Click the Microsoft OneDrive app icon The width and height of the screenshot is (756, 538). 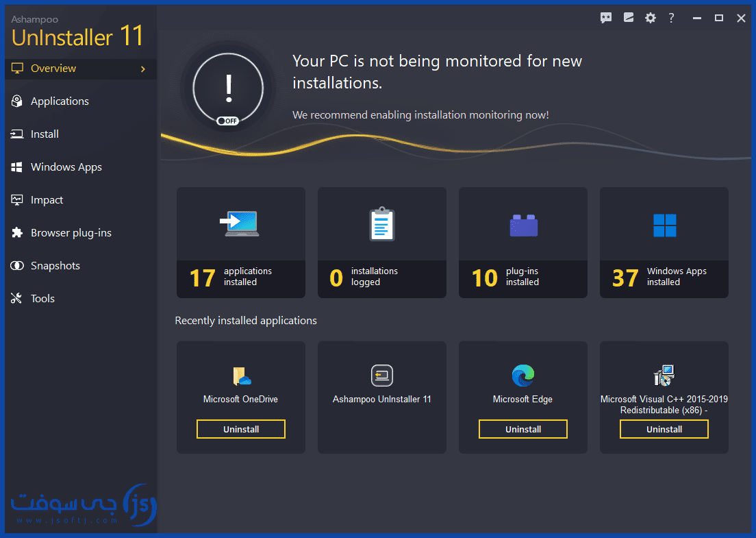242,376
